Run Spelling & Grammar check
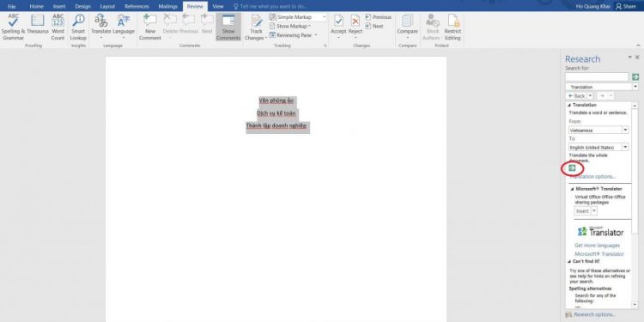644x322 pixels. point(13,27)
